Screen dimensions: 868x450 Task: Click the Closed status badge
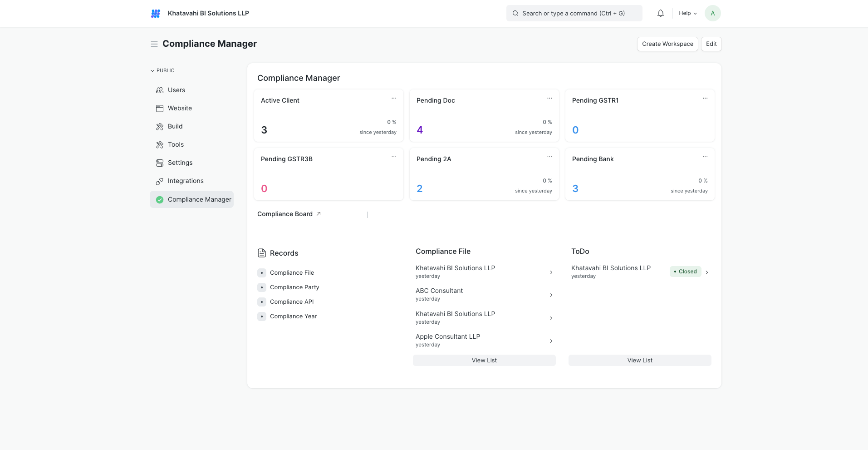click(x=685, y=272)
